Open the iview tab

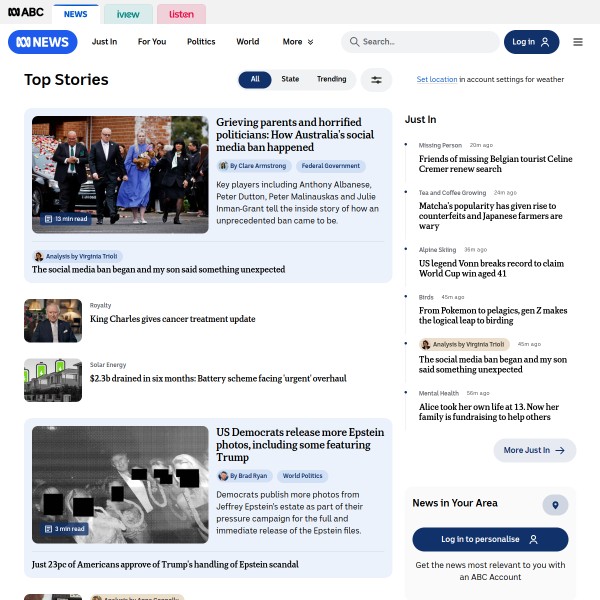(128, 14)
